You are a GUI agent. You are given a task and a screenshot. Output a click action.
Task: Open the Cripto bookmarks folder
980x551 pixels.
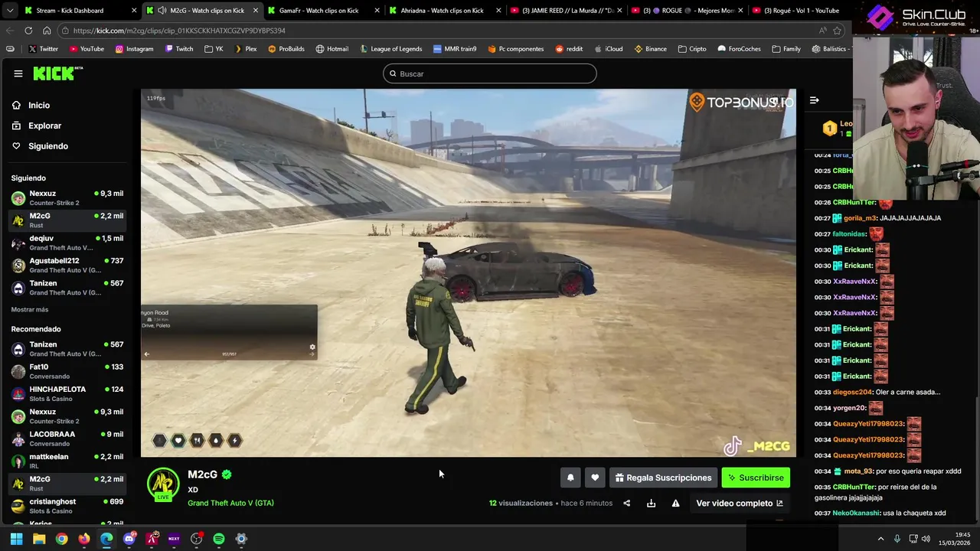(691, 49)
